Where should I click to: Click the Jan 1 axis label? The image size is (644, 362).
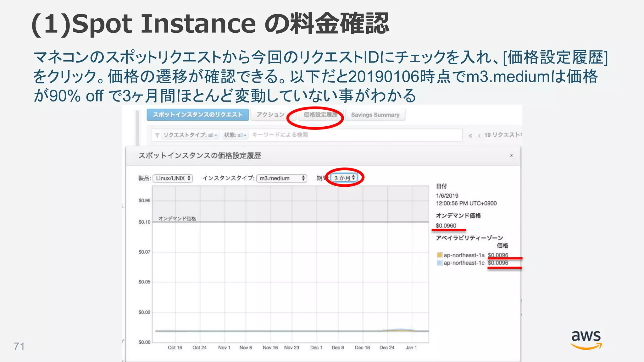click(x=411, y=348)
